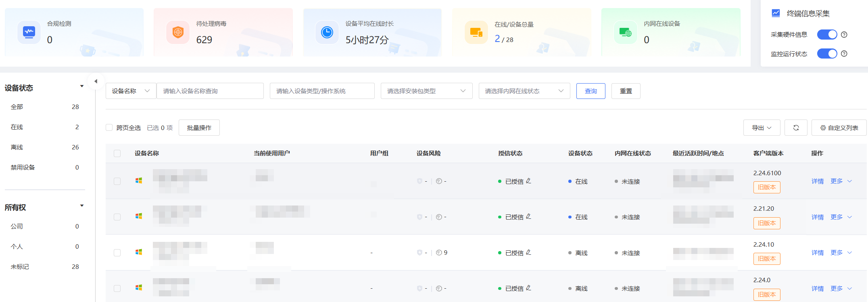Select 未标记 ownership filter

pos(20,267)
